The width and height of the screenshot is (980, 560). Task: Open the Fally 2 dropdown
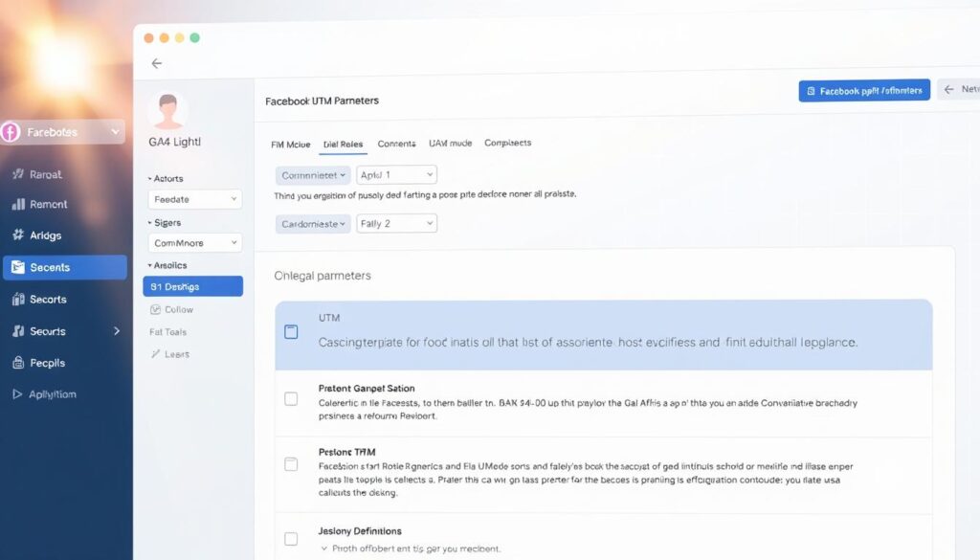click(396, 223)
